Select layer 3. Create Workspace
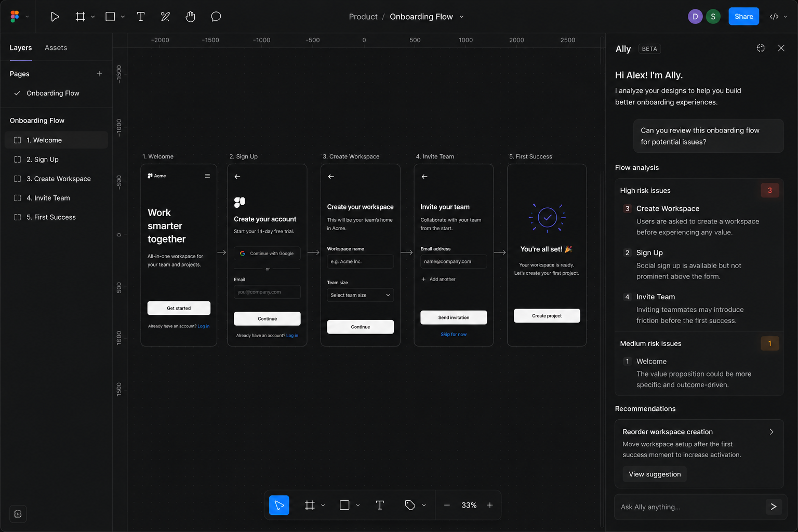This screenshot has height=532, width=798. coord(56,179)
